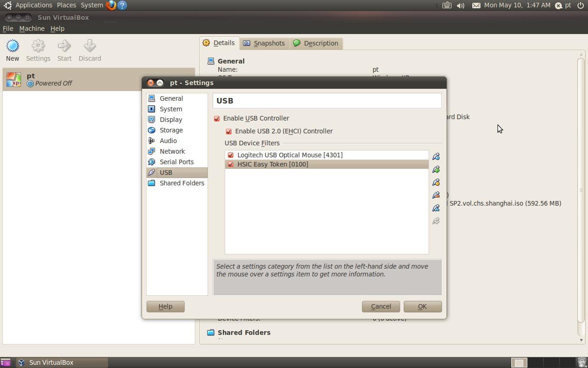Open the power/session menu icon
588x368 pixels.
pos(581,5)
